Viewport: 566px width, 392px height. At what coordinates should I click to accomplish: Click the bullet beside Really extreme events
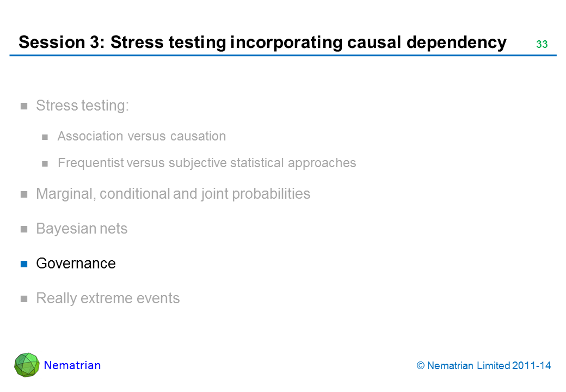coord(24,299)
